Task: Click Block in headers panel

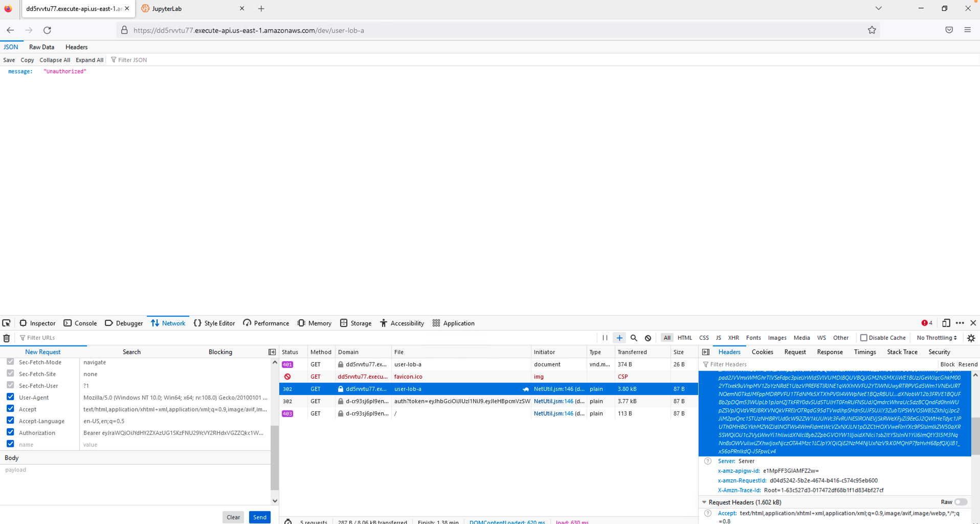Action: pyautogui.click(x=947, y=364)
